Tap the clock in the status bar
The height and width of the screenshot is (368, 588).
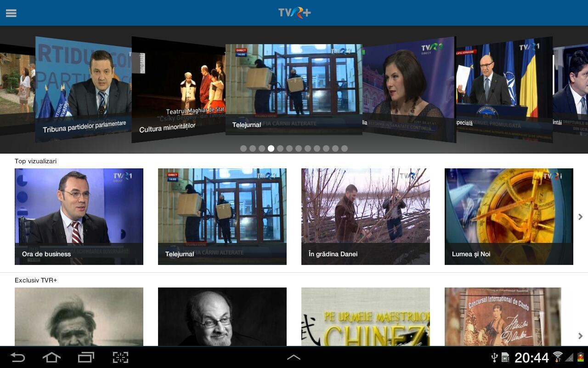coord(531,357)
